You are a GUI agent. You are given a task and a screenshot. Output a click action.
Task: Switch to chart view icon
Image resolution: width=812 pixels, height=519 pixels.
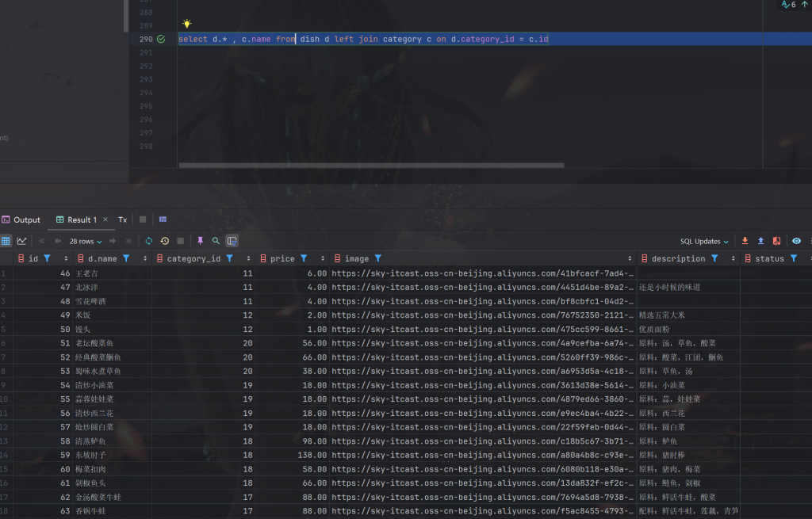click(21, 241)
